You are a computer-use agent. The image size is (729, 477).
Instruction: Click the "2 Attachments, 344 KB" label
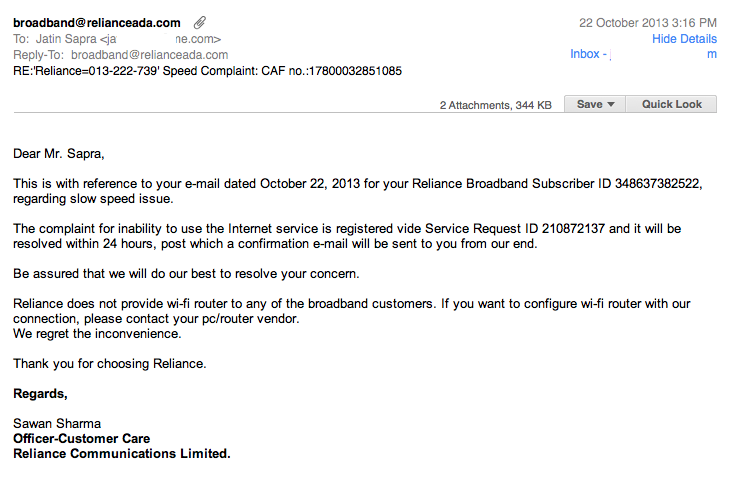click(495, 105)
